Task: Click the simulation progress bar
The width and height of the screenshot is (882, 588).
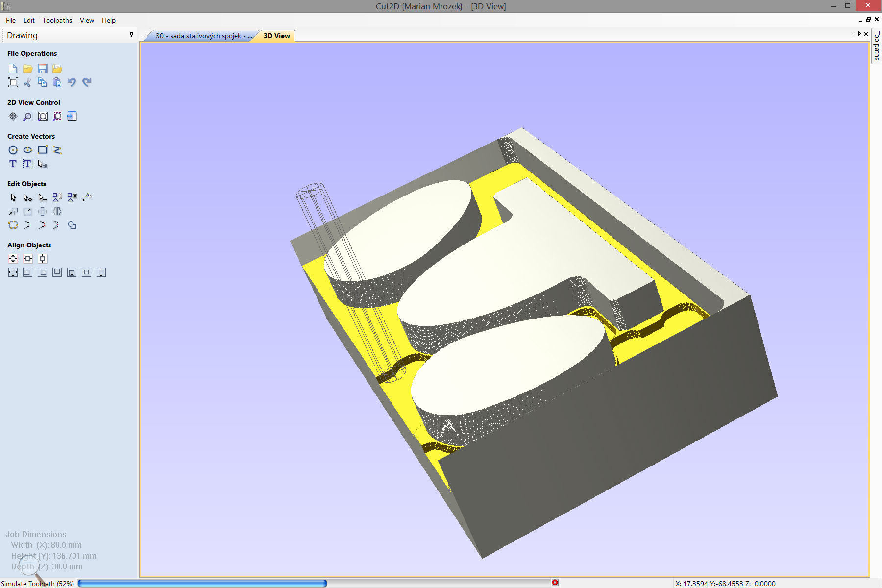Action: point(314,583)
